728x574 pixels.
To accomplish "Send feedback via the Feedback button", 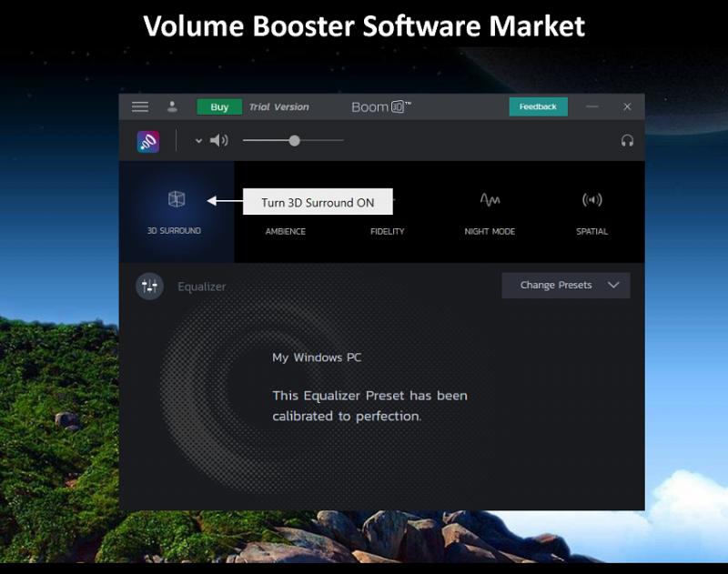I will (x=538, y=106).
